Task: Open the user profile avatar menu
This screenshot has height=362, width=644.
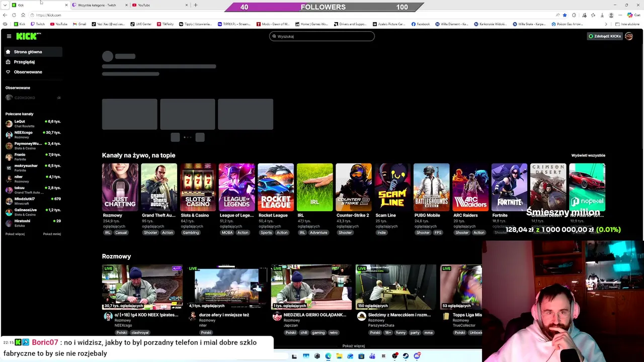Action: pos(629,36)
